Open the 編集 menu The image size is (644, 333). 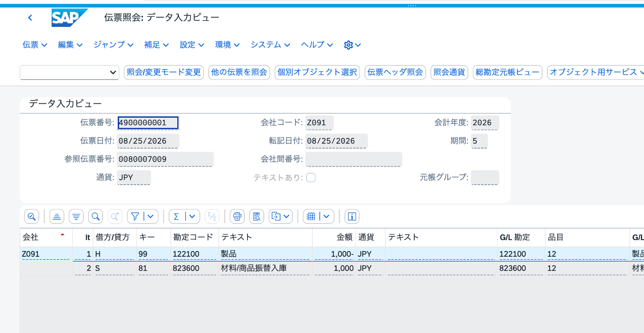click(x=71, y=45)
